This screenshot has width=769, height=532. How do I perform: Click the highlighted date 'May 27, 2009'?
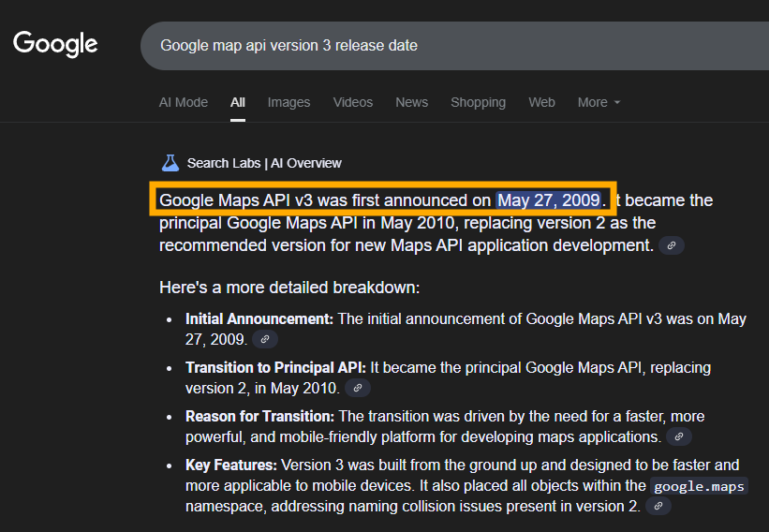[549, 200]
